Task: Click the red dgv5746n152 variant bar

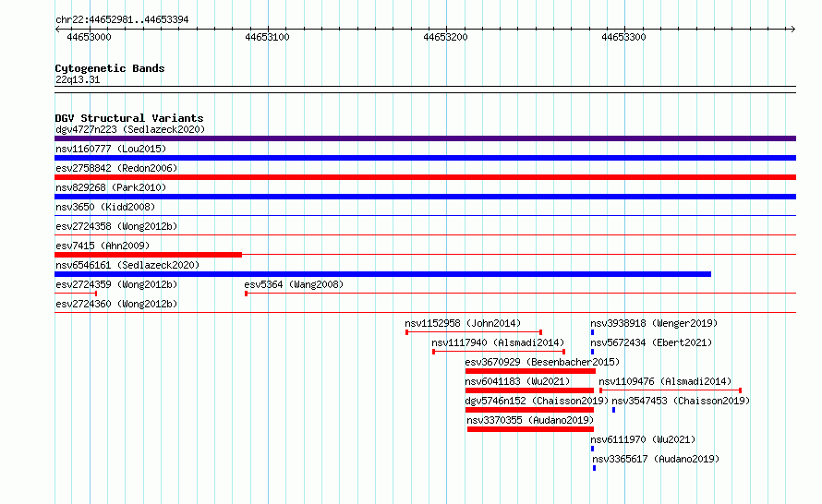Action: tap(529, 410)
